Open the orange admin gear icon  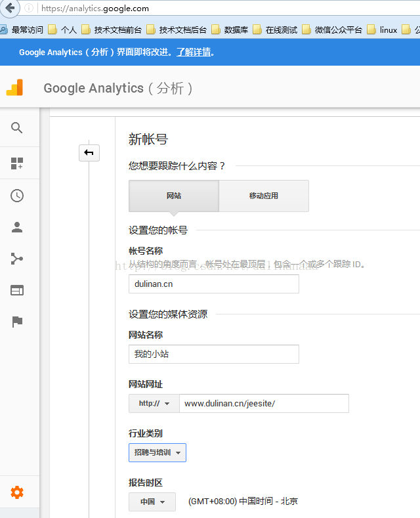17,492
